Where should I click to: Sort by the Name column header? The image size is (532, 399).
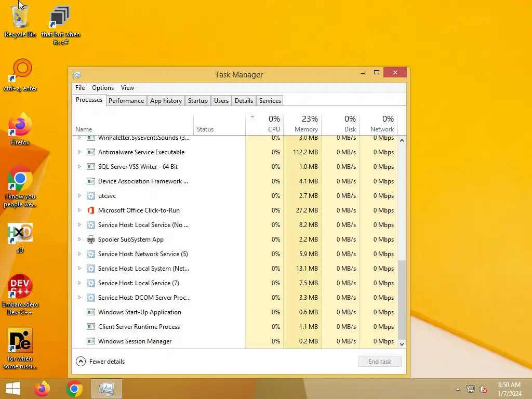[x=132, y=124]
